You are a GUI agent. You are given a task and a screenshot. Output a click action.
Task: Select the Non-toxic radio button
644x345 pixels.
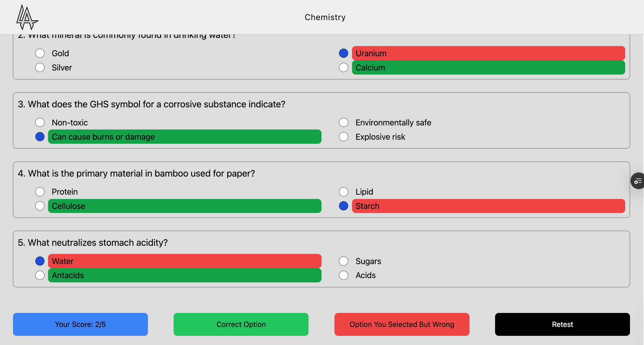click(40, 122)
